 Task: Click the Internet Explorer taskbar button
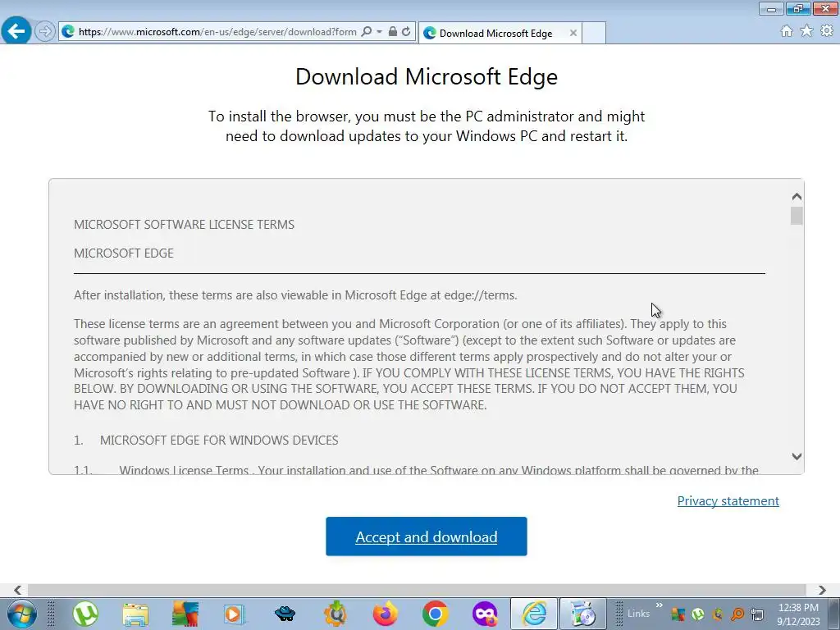point(534,614)
